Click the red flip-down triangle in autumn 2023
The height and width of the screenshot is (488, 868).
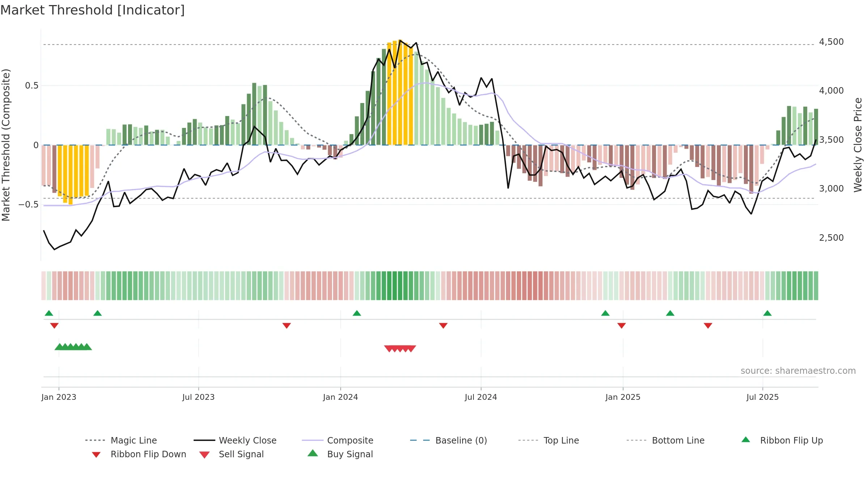coord(287,326)
